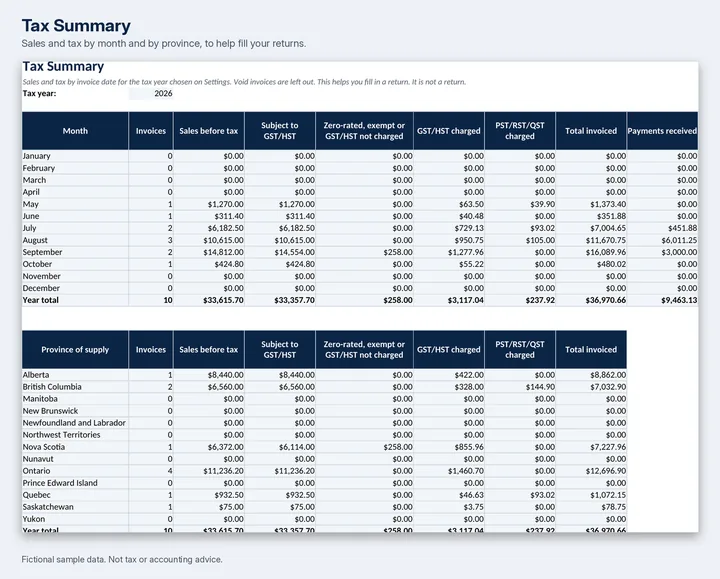Click the Quebec row label

tap(36, 495)
